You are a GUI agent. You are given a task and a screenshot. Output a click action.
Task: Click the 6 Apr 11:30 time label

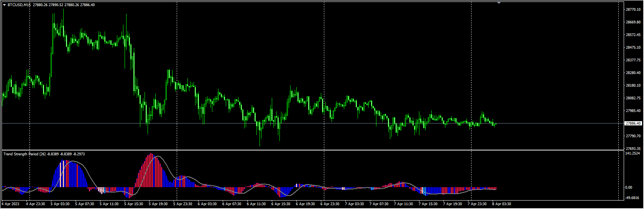[x=256, y=204]
